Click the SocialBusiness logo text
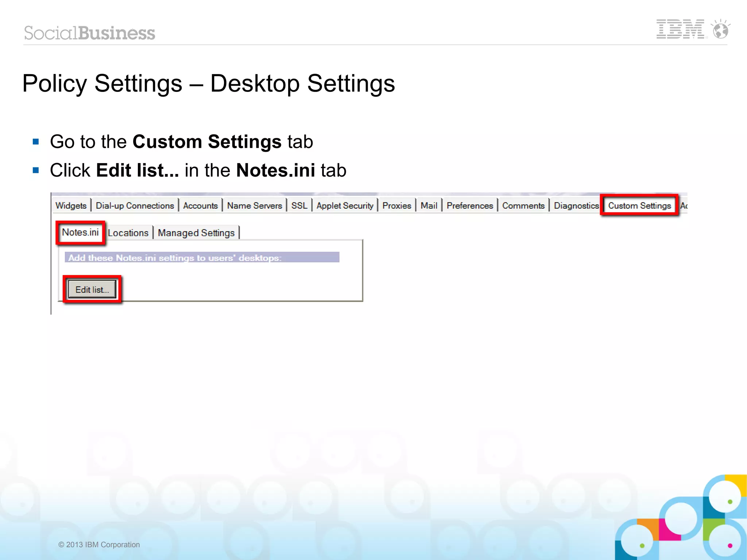The height and width of the screenshot is (560, 747). [x=89, y=33]
